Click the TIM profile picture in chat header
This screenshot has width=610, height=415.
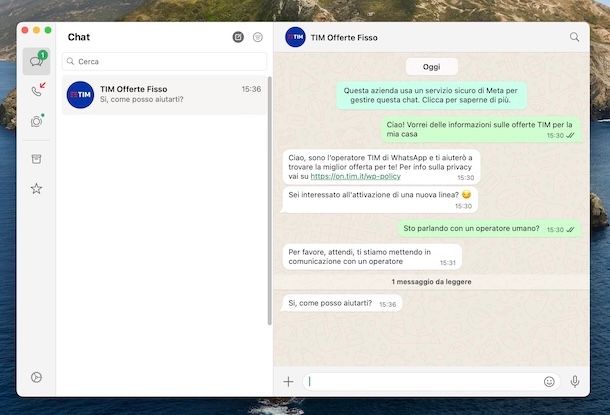(x=295, y=37)
